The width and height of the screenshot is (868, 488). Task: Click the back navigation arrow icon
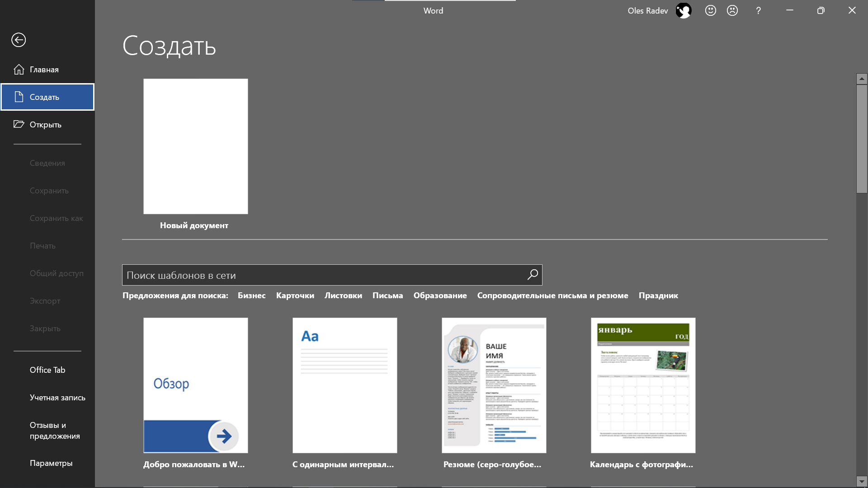[x=18, y=40]
